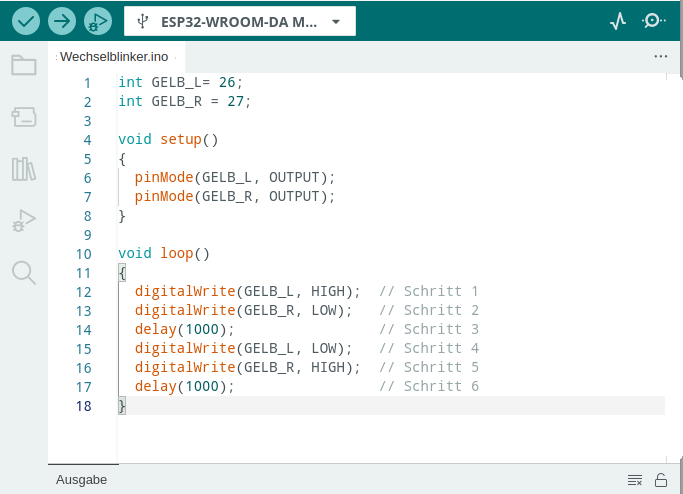Viewport: 683px width, 494px height.
Task: Open the Boards Manager sidebar
Action: pos(24,118)
